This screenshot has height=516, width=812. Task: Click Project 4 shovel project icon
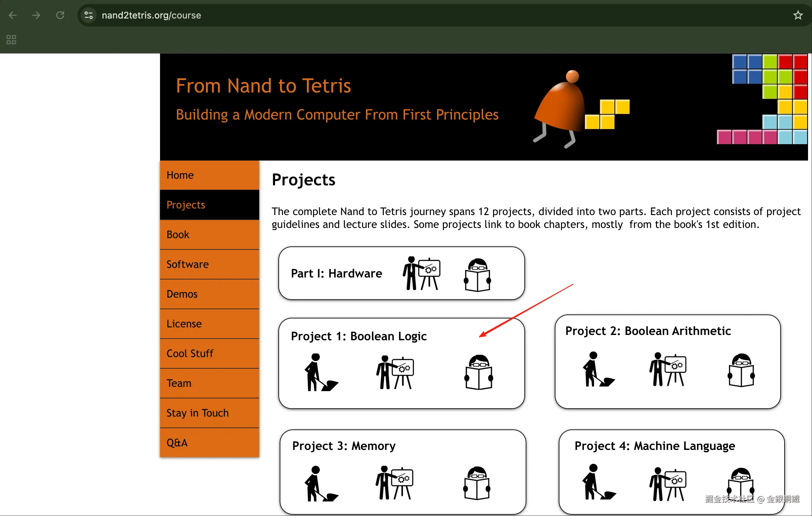[598, 482]
